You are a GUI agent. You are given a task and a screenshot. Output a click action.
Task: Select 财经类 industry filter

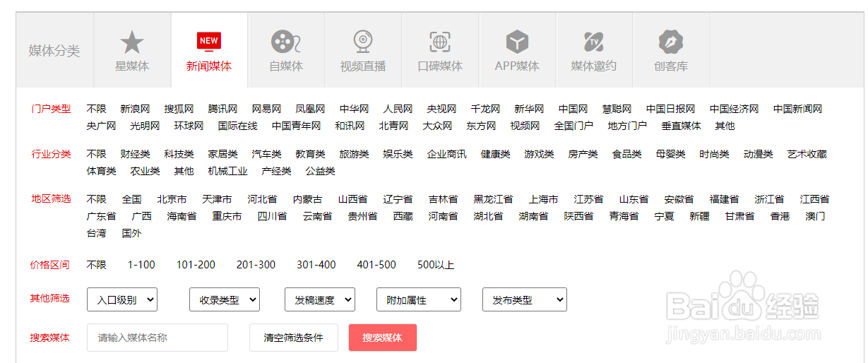135,154
